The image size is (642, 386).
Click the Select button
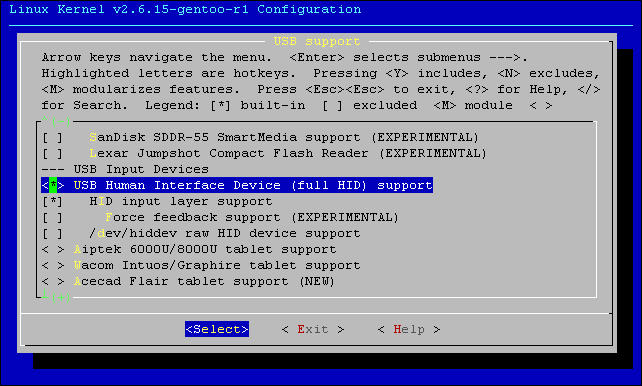[x=217, y=329]
